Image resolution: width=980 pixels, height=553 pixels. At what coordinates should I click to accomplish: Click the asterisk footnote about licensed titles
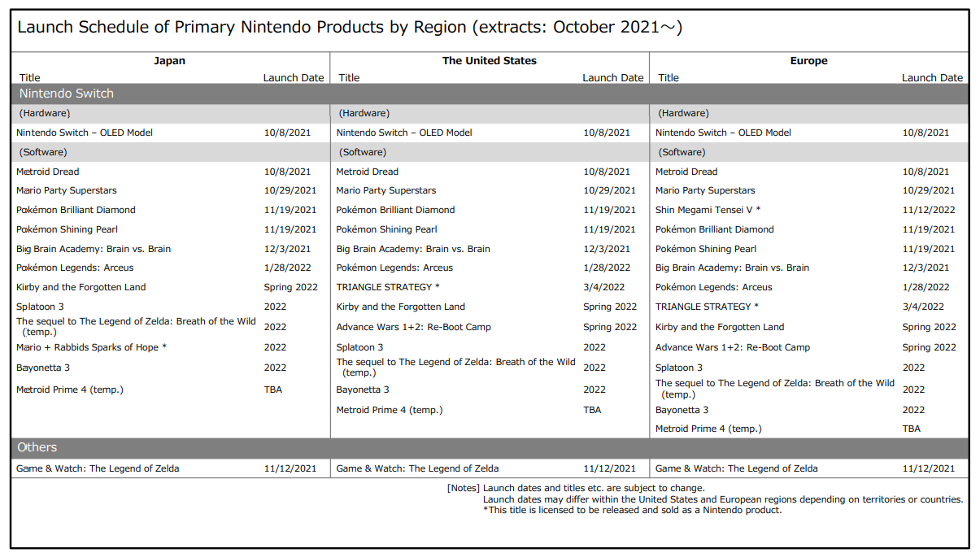pyautogui.click(x=633, y=510)
